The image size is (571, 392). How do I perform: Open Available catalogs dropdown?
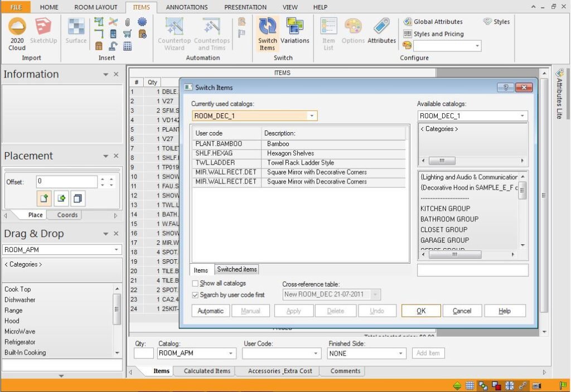(522, 116)
